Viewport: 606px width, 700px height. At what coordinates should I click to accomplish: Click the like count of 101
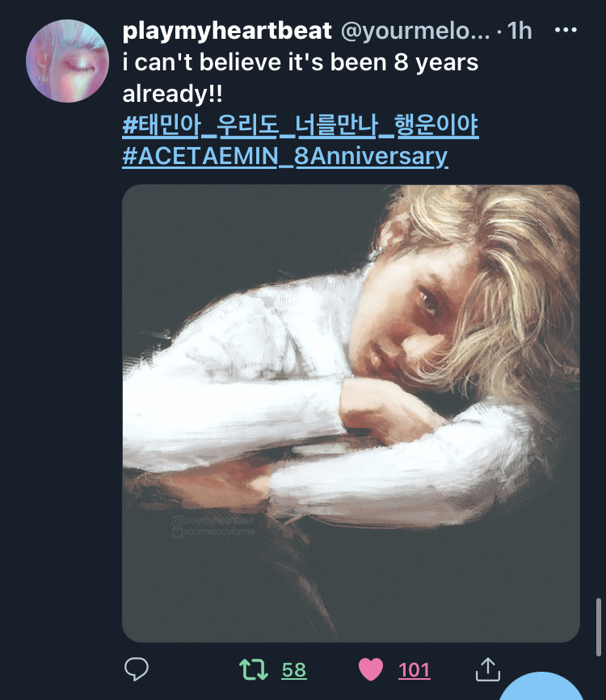[x=414, y=670]
